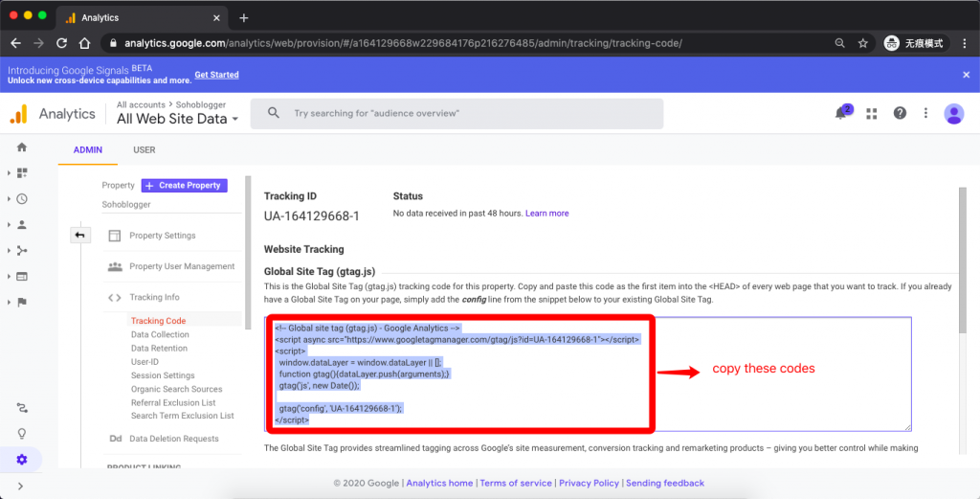Click the zoom magnifier icon in address bar
The height and width of the screenshot is (499, 980).
(840, 43)
